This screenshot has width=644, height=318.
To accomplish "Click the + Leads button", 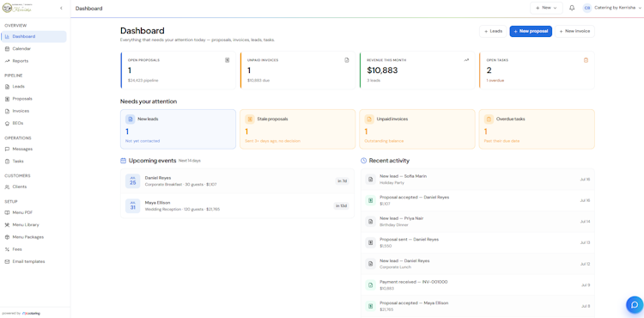I will click(493, 31).
